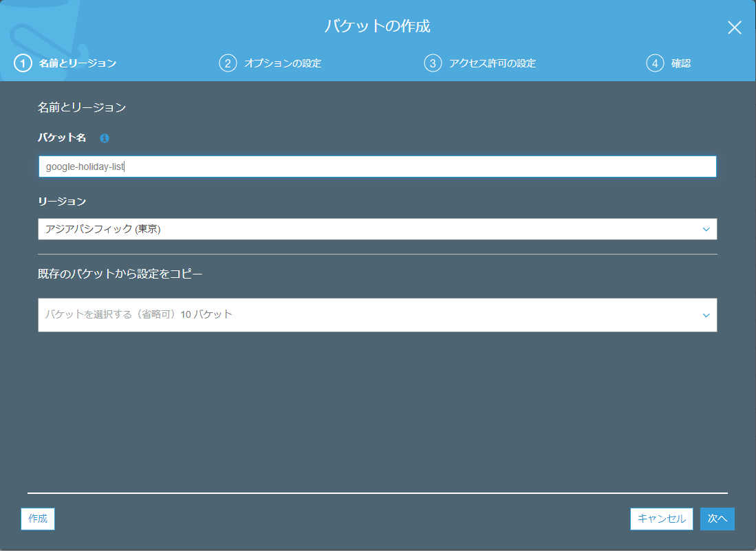This screenshot has height=551, width=756.
Task: Click the chevron on the リージョン selector
Action: tap(705, 229)
